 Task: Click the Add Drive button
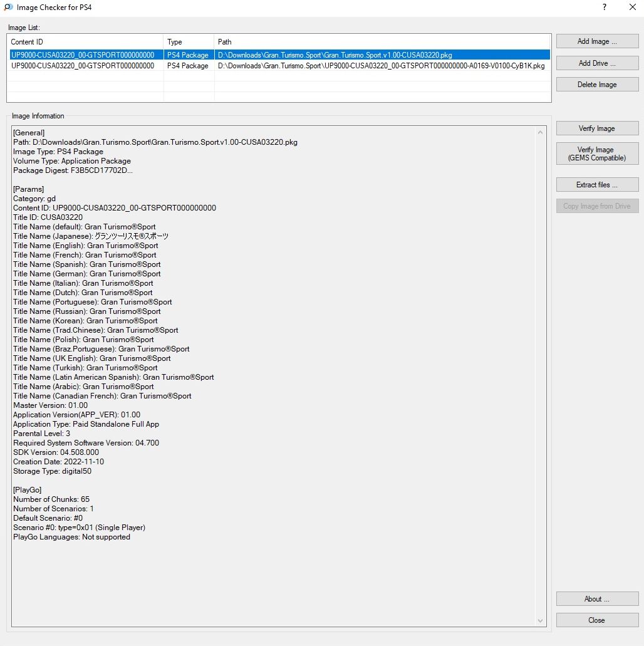pos(597,63)
